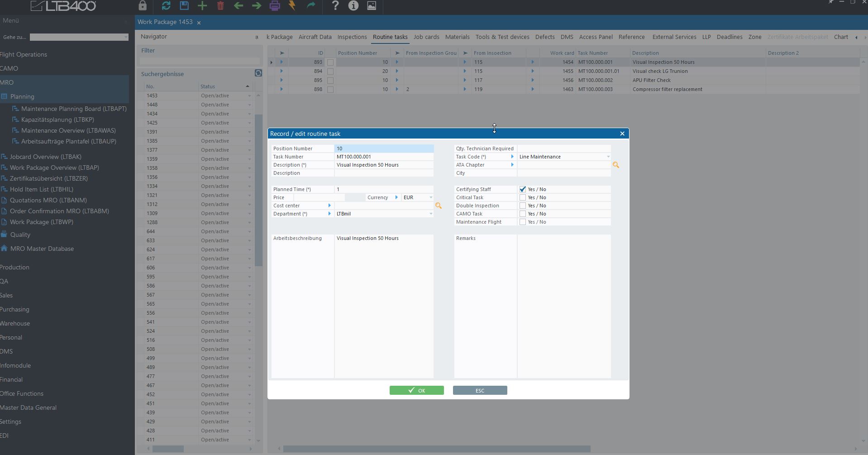Expand the Currency EUR dropdown

pos(430,198)
